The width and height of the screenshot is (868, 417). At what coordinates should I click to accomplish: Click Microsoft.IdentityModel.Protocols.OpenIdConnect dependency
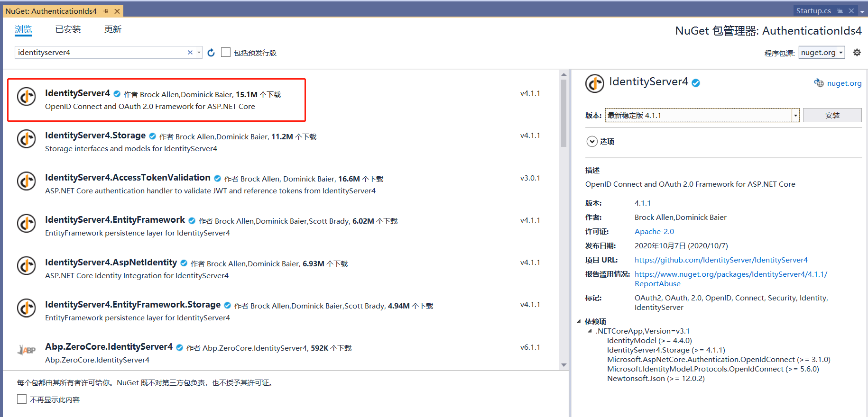tap(713, 369)
